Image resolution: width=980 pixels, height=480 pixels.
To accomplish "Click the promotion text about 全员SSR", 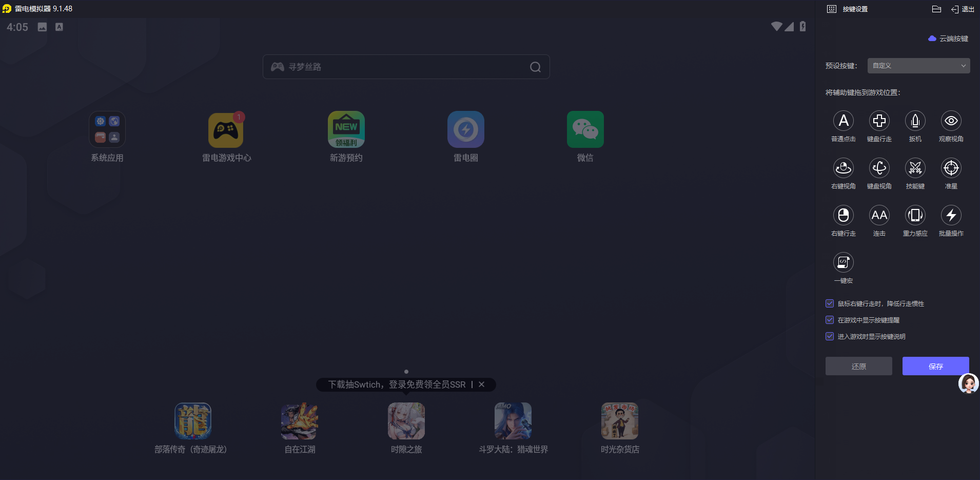I will tap(397, 385).
